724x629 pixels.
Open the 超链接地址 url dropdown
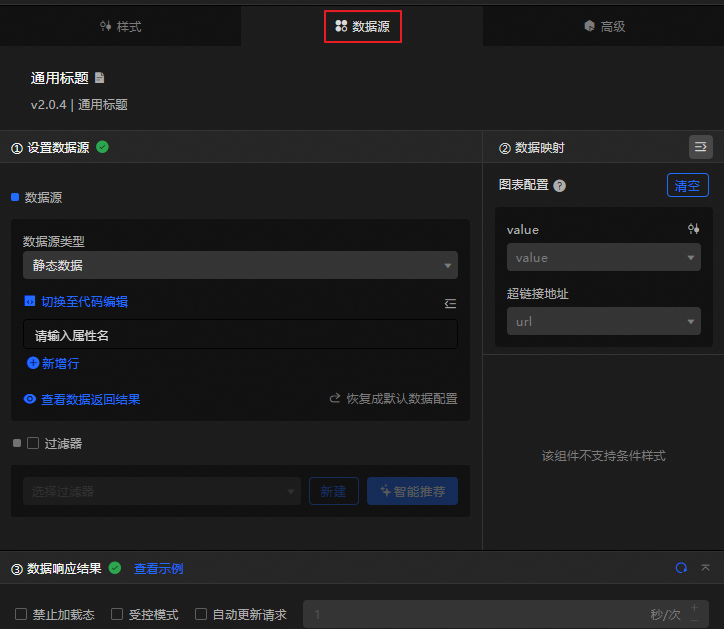(x=603, y=321)
